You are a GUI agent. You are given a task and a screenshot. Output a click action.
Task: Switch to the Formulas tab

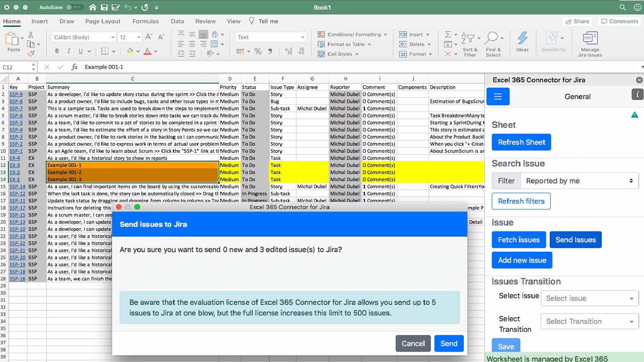(146, 21)
